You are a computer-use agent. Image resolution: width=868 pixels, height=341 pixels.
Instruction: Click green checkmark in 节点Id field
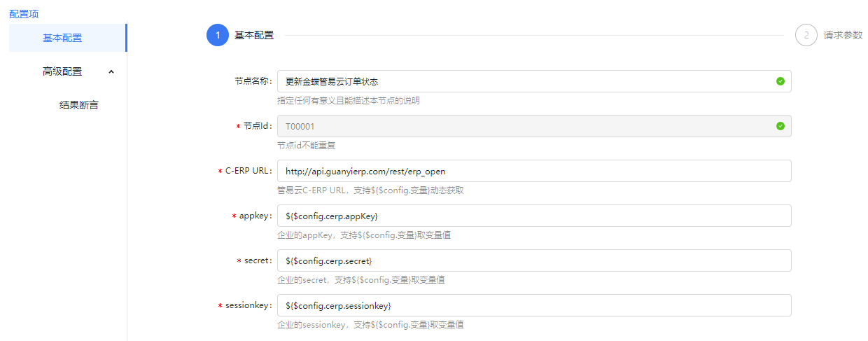780,126
